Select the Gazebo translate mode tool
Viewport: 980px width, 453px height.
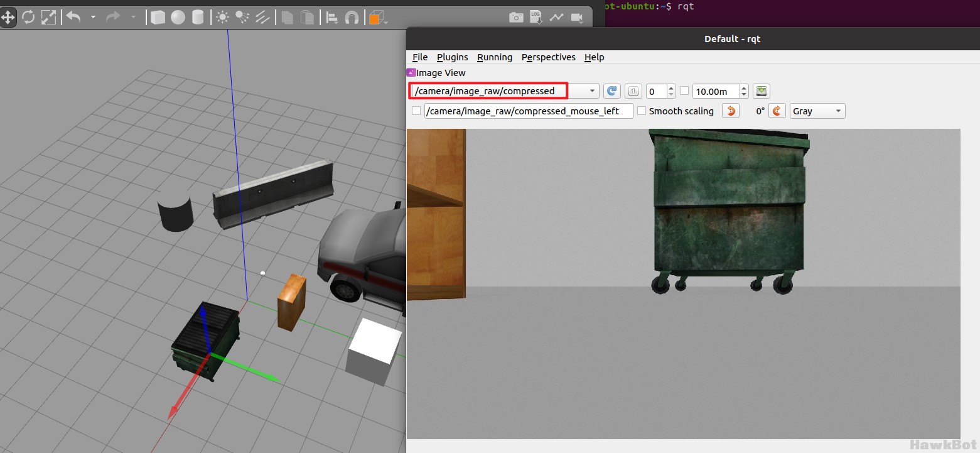click(x=8, y=17)
